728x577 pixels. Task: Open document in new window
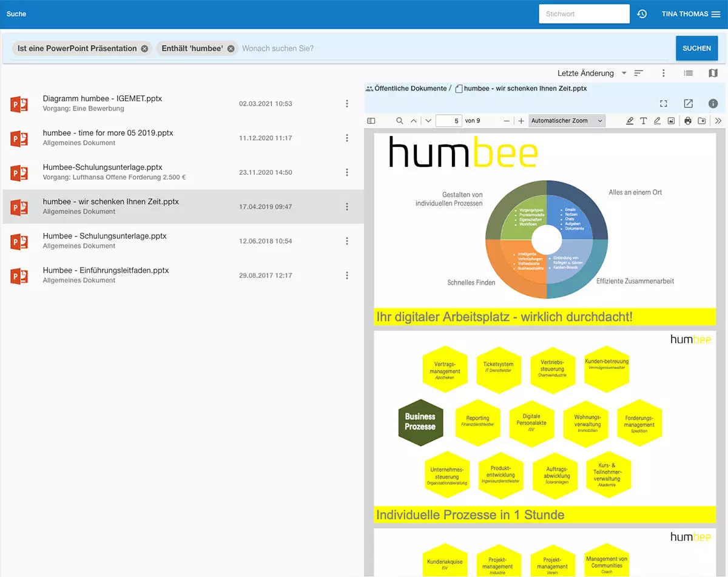(689, 104)
